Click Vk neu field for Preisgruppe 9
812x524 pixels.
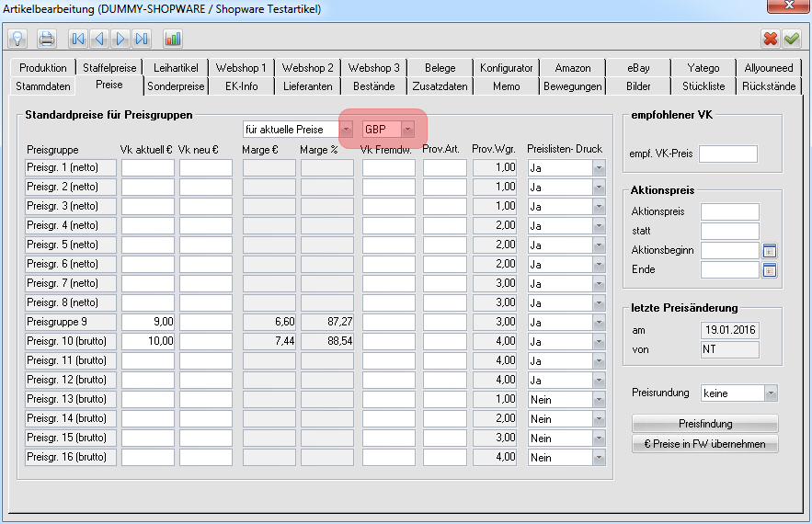click(x=206, y=322)
